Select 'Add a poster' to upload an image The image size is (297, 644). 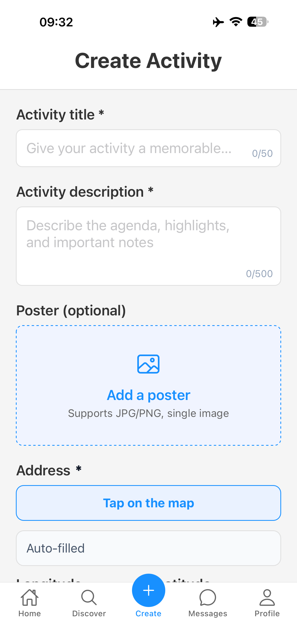148,395
